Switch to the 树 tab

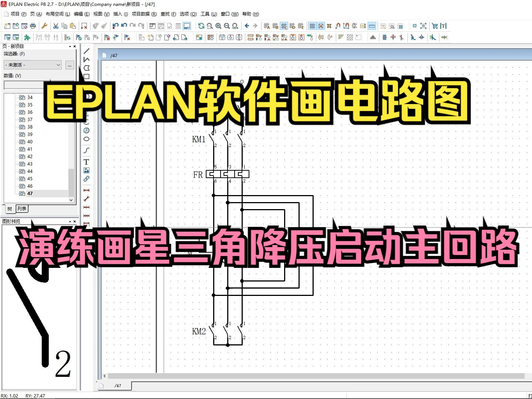[10, 209]
